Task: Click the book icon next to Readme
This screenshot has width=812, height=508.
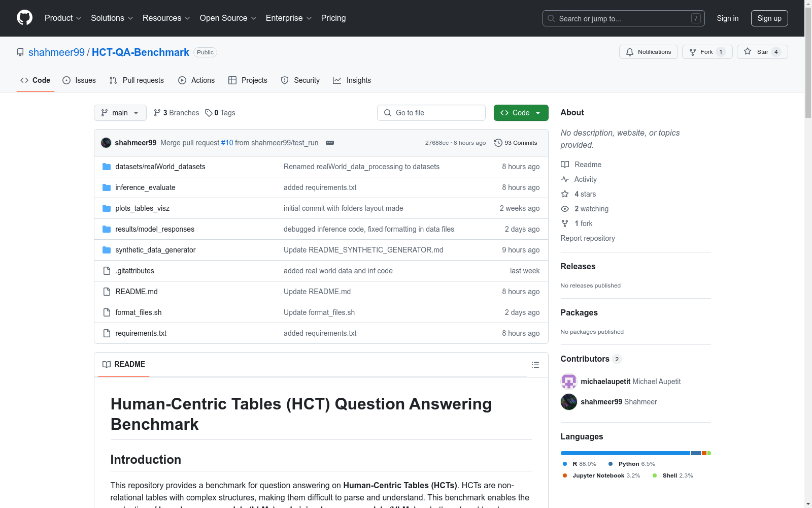Action: coord(565,165)
